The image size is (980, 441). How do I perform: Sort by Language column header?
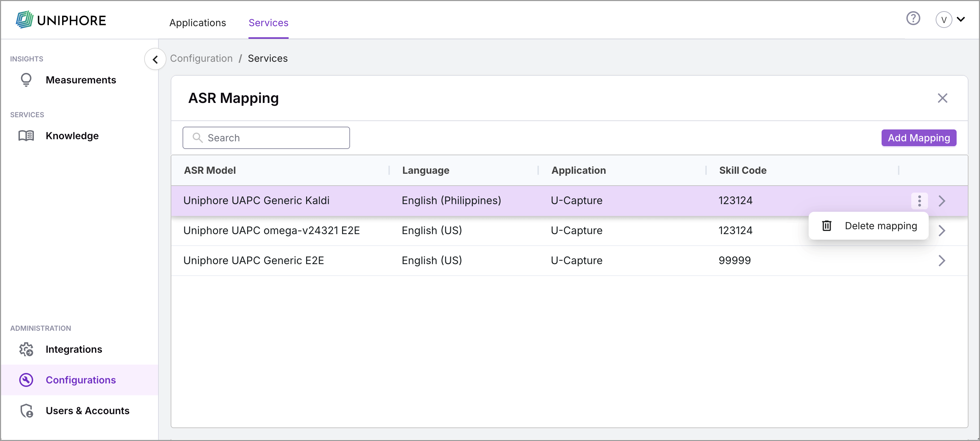tap(426, 170)
